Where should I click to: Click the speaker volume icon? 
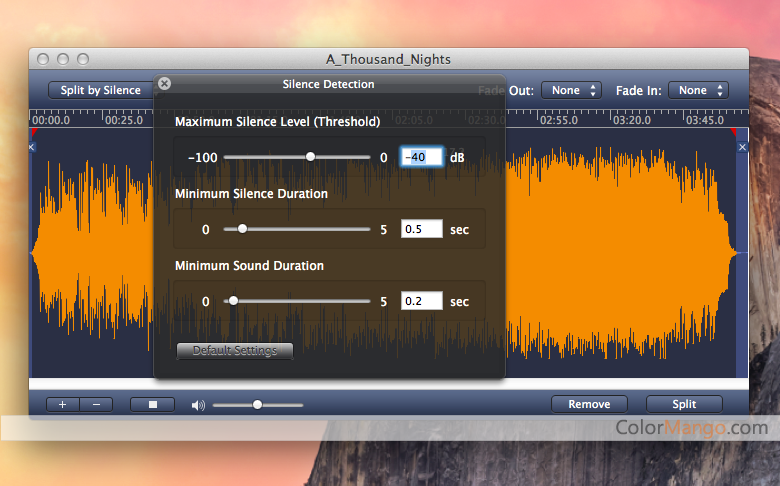[x=198, y=405]
